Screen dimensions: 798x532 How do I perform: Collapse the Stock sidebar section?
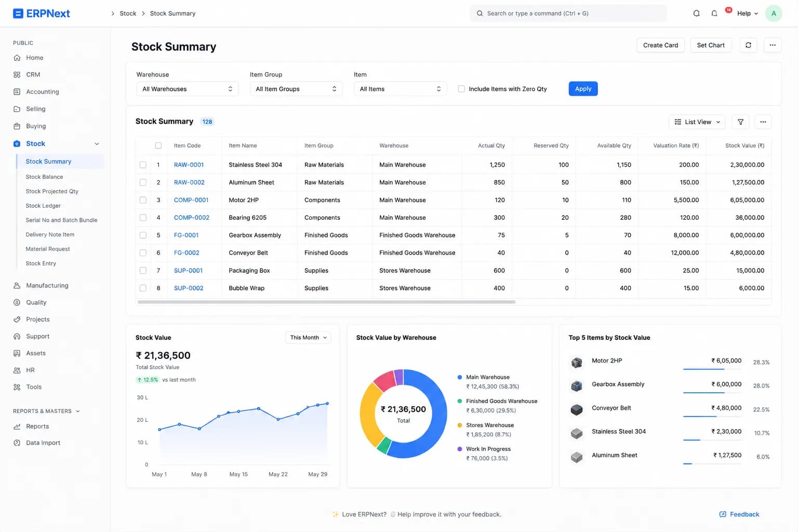click(97, 144)
